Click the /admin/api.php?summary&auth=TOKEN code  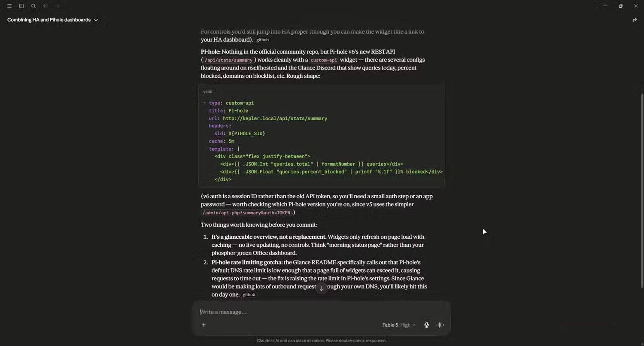246,213
